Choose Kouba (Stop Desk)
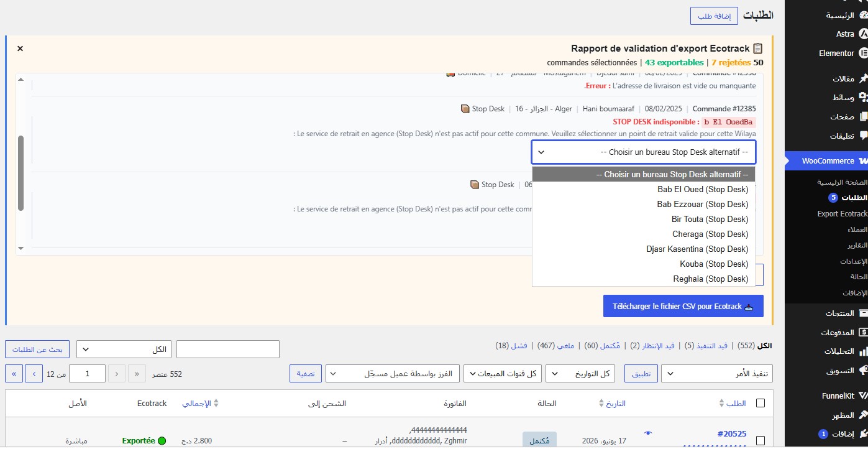This screenshot has height=449, width=868. [644, 264]
